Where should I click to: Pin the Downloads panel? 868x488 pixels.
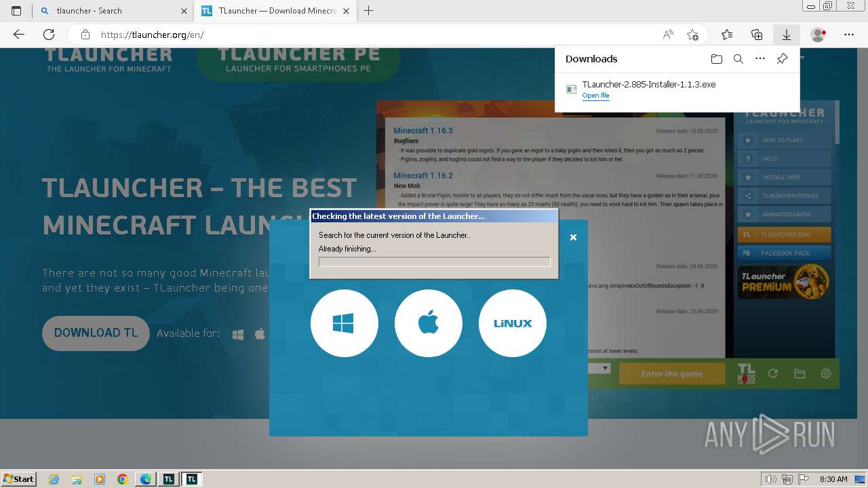(782, 59)
